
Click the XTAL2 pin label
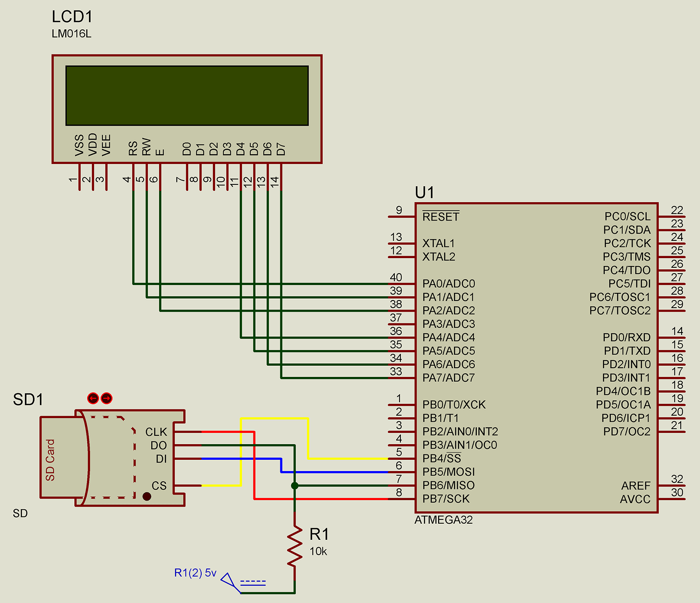pyautogui.click(x=439, y=257)
